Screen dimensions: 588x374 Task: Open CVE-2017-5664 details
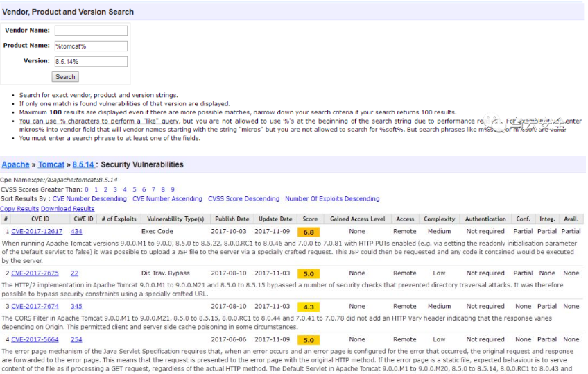(x=35, y=339)
